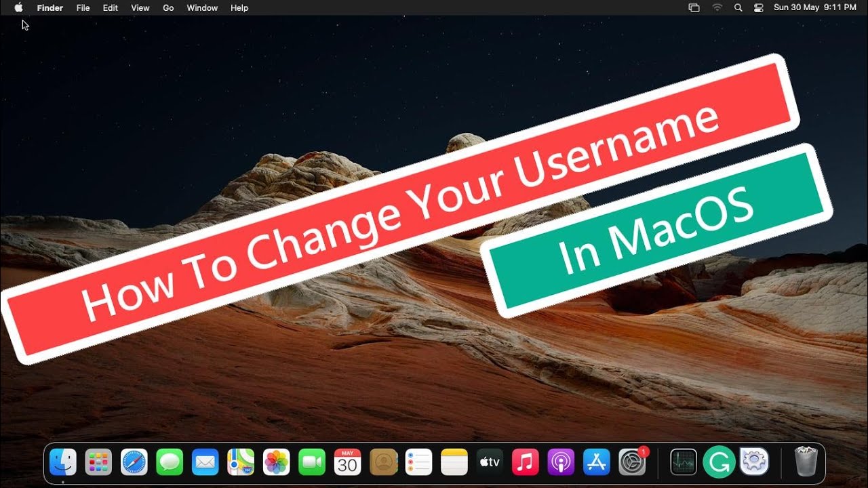Open the Wi-Fi status menu
The height and width of the screenshot is (488, 868).
717,7
